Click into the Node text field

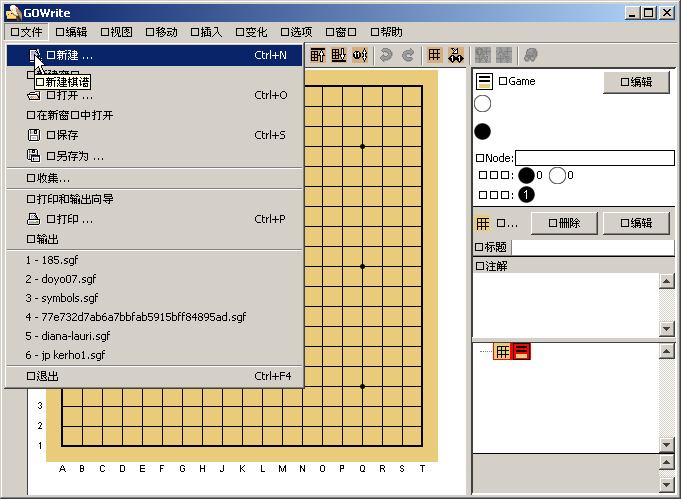[x=595, y=158]
